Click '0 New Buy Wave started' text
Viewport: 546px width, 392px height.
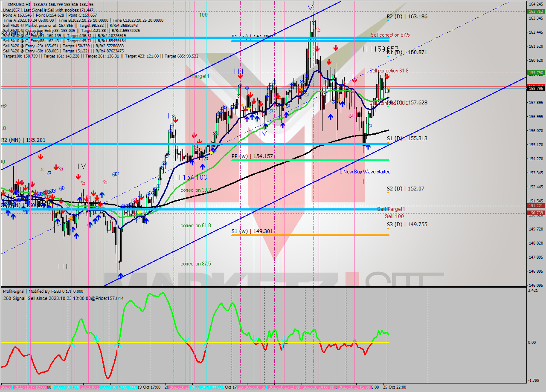pos(365,172)
